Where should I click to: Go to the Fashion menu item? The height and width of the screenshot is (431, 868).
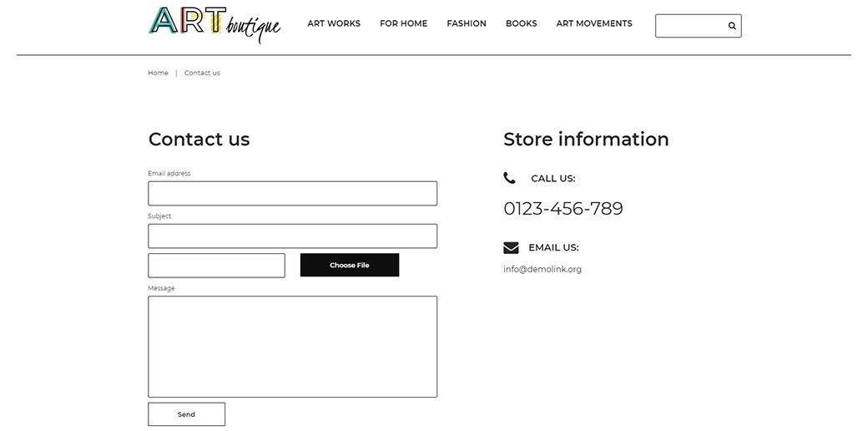pyautogui.click(x=467, y=23)
